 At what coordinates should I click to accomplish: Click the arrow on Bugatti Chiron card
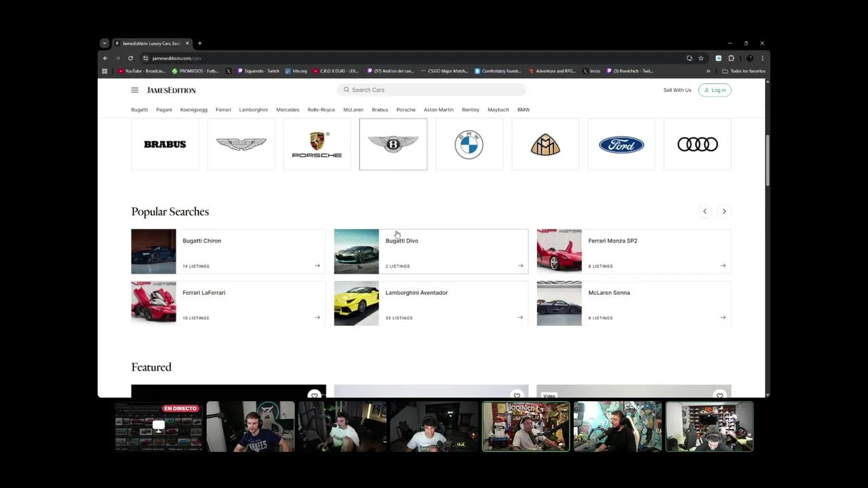coord(317,266)
